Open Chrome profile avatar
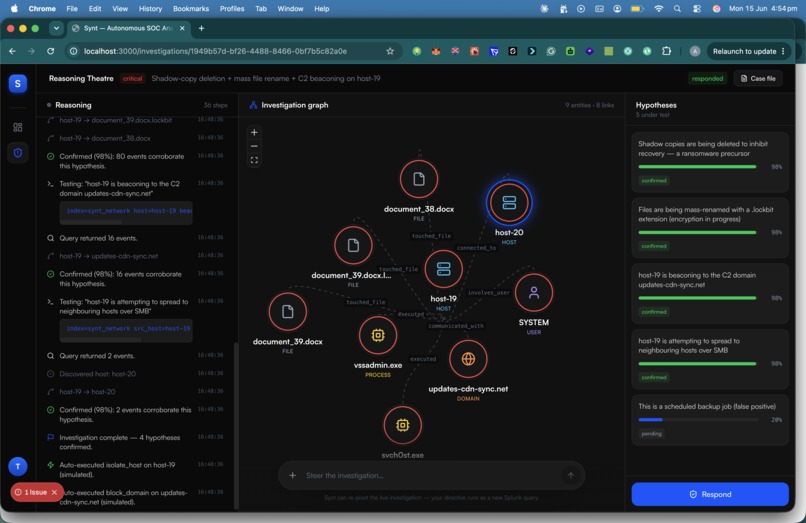The image size is (806, 523). (x=694, y=51)
